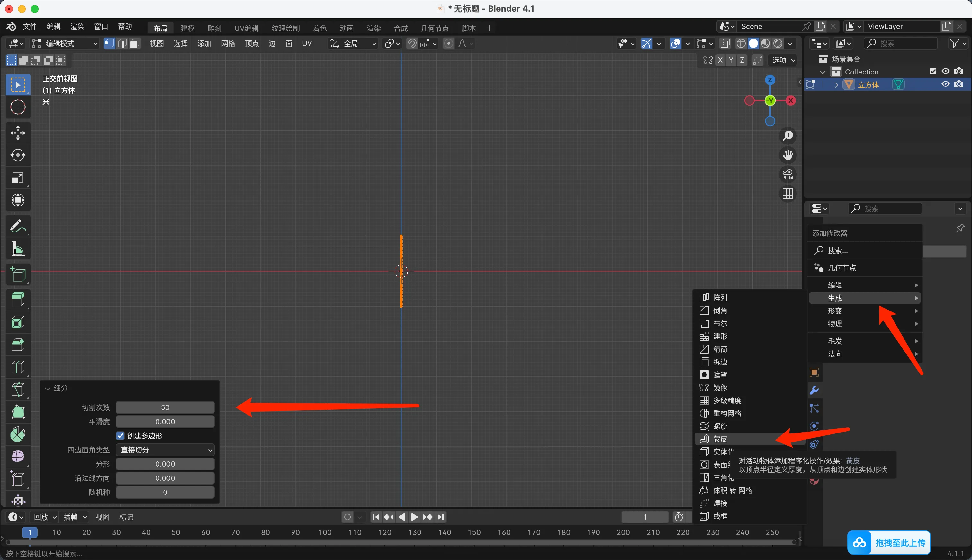
Task: Toggle the 创建多边形 checkbox
Action: pyautogui.click(x=120, y=435)
